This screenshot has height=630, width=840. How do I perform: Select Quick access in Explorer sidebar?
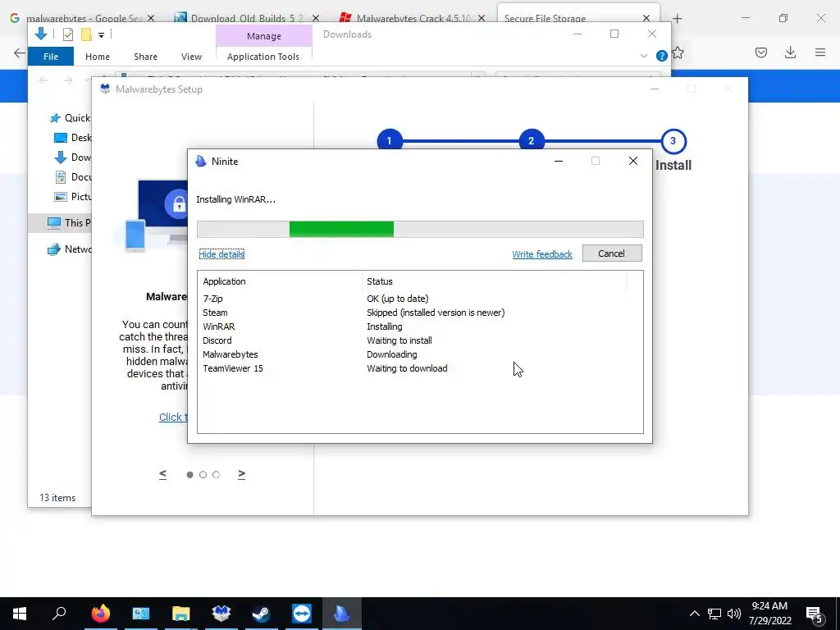click(70, 118)
